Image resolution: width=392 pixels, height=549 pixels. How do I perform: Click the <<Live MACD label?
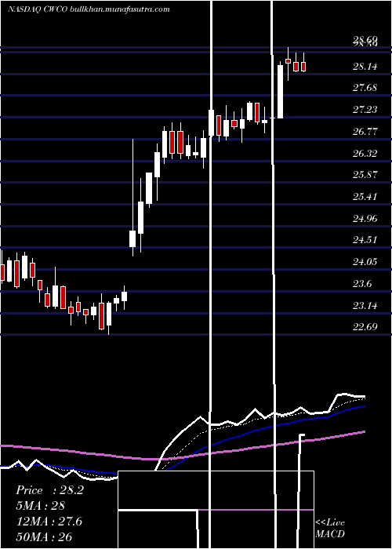[330, 528]
